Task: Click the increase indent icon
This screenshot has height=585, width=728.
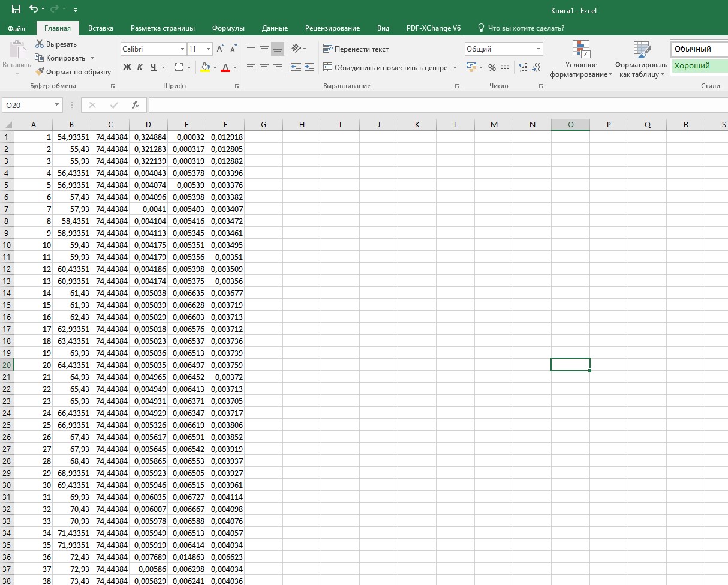Action: (x=309, y=67)
